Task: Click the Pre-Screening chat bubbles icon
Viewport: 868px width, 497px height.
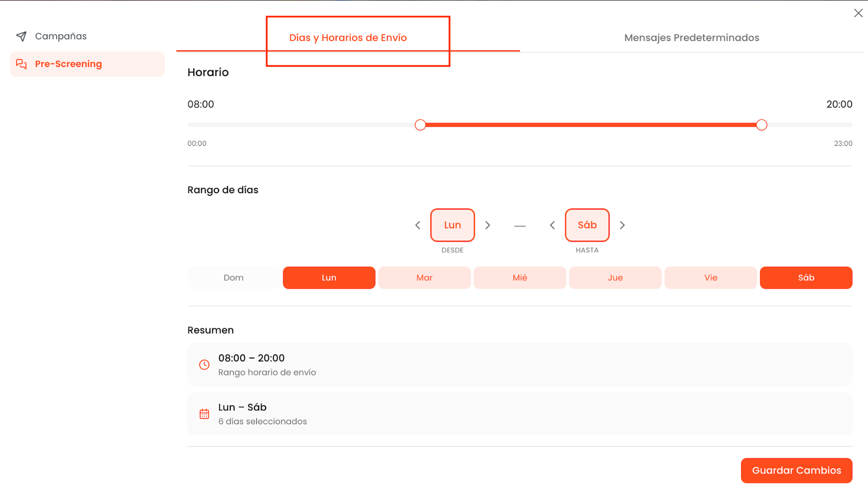Action: click(x=22, y=64)
